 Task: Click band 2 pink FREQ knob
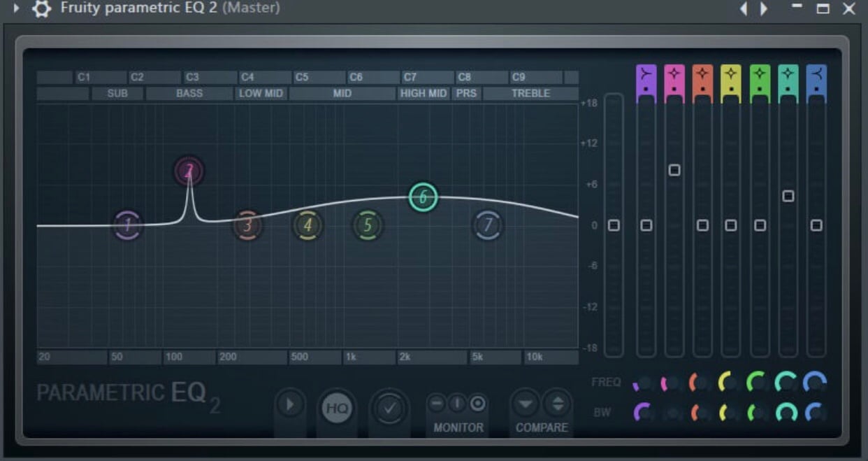(673, 383)
